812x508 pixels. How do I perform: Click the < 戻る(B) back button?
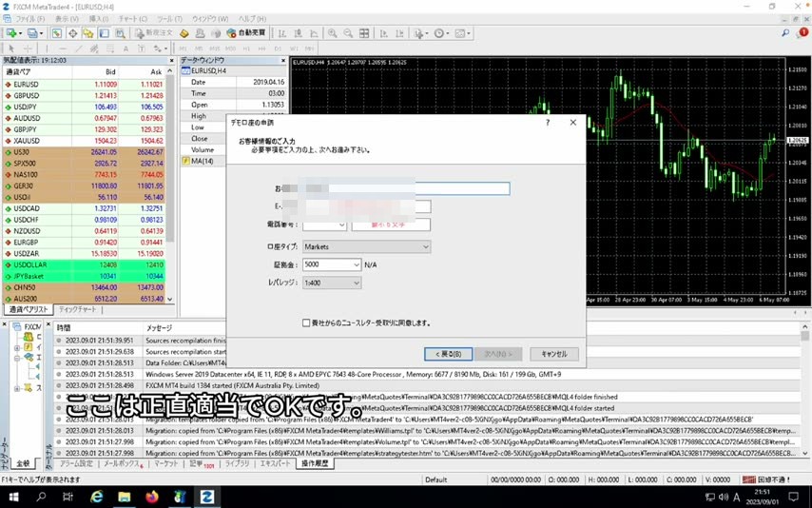448,354
